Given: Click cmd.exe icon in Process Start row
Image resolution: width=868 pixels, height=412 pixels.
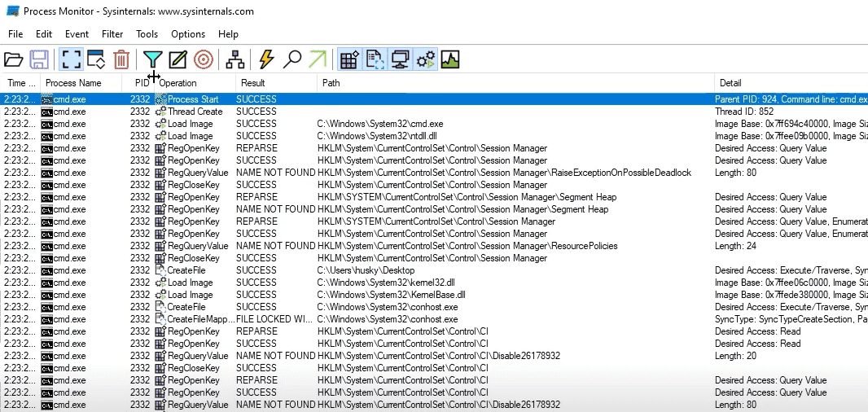Looking at the screenshot, I should [47, 99].
